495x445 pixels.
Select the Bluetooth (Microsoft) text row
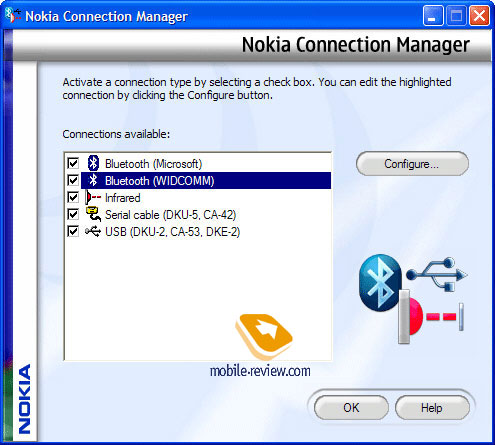pyautogui.click(x=154, y=164)
